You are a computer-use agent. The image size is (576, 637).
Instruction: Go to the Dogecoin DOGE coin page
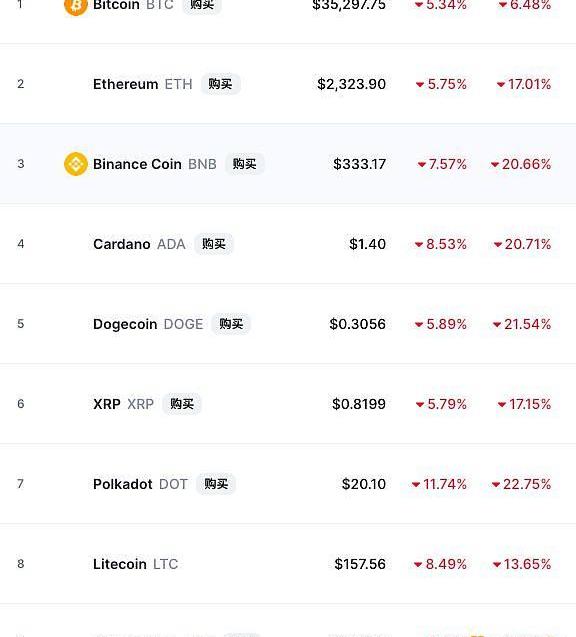[x=148, y=324]
